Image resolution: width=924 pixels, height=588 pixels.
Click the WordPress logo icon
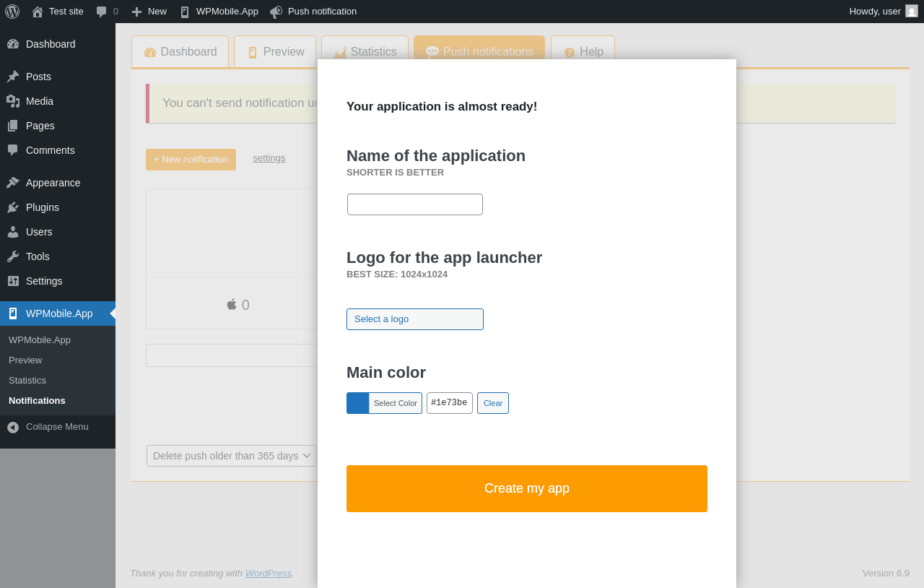(x=12, y=12)
